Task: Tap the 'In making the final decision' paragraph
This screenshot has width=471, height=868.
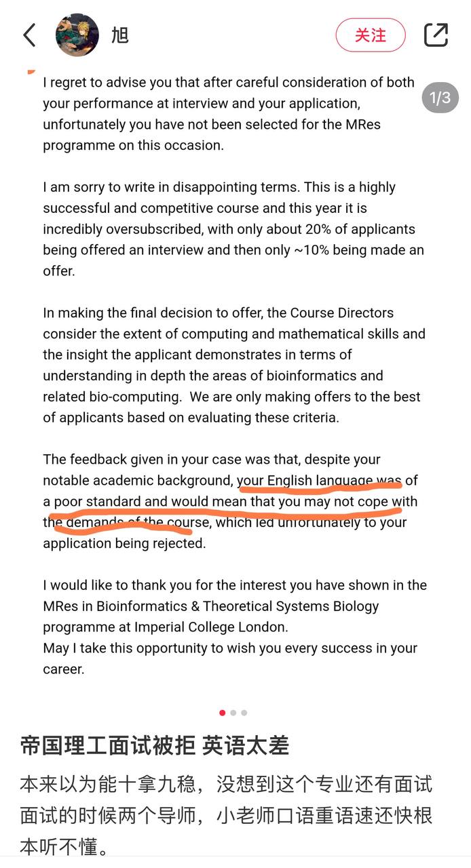Action: pos(233,365)
